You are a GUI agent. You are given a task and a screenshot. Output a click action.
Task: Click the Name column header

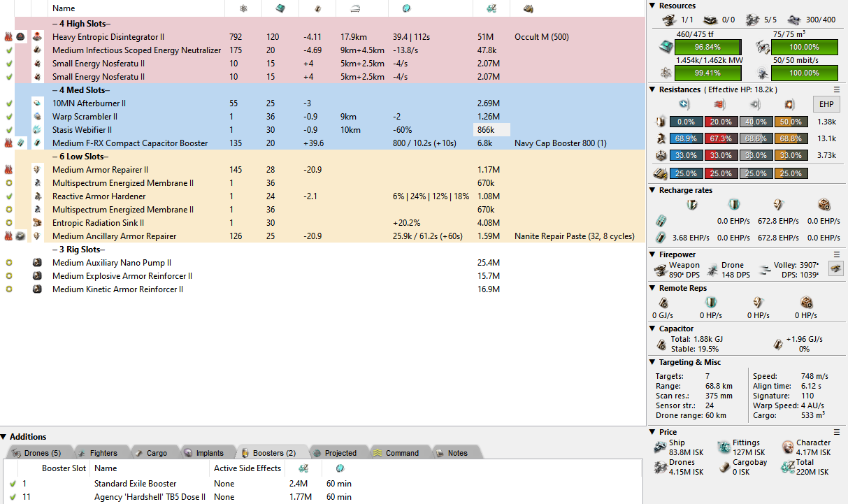point(64,8)
